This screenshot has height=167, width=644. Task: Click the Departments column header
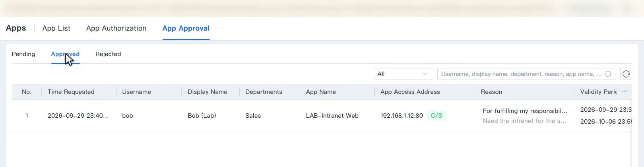tap(264, 92)
